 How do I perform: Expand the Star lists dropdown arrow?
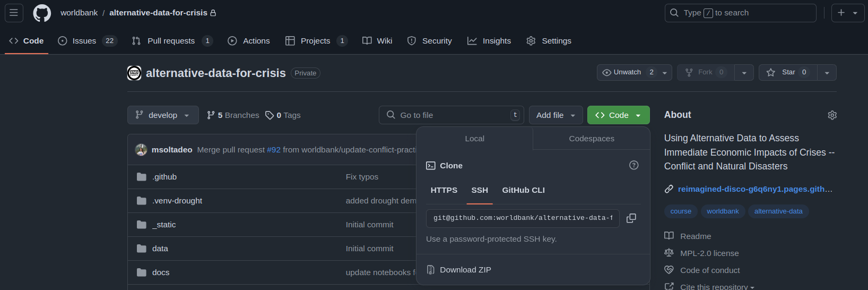(827, 73)
